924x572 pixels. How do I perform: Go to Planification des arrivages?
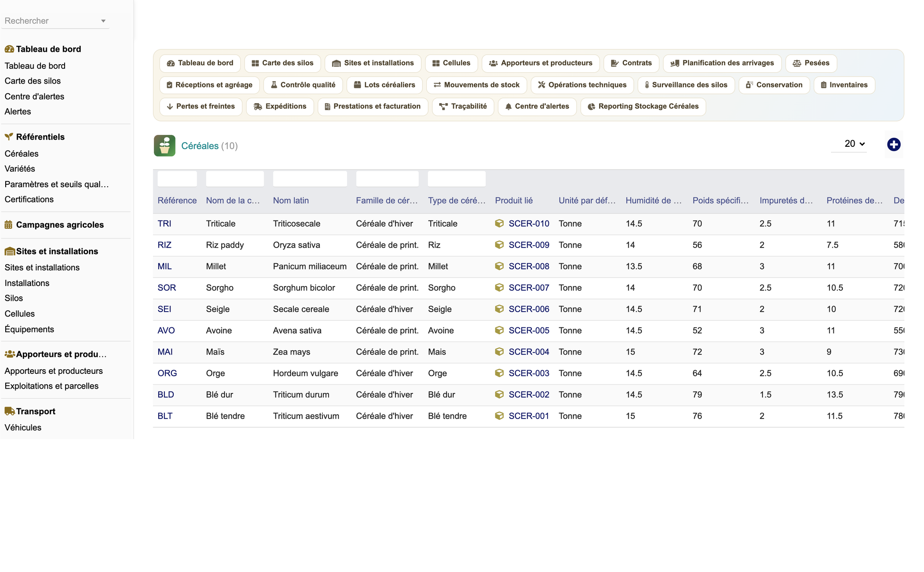(x=722, y=63)
